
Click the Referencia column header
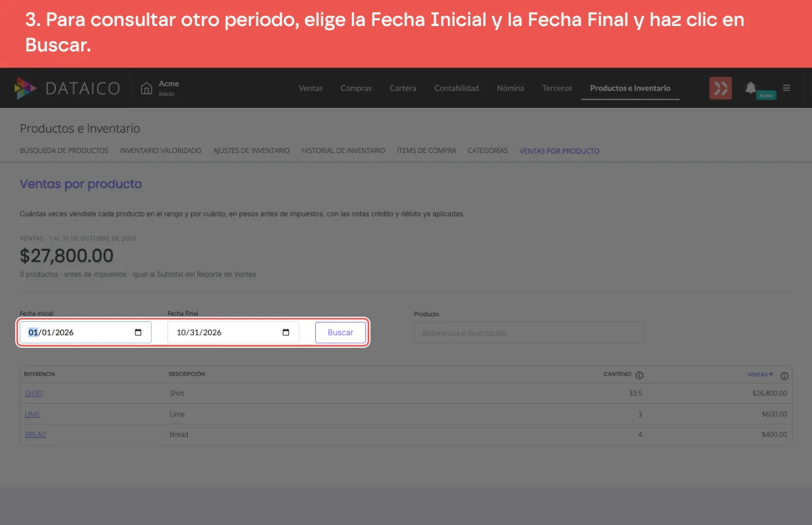[39, 375]
